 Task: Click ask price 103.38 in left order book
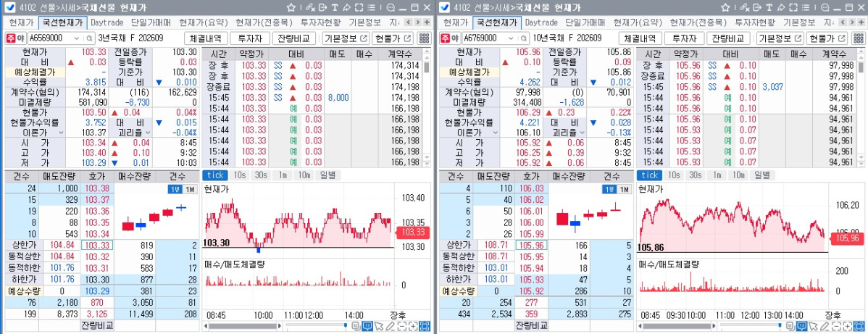97,188
